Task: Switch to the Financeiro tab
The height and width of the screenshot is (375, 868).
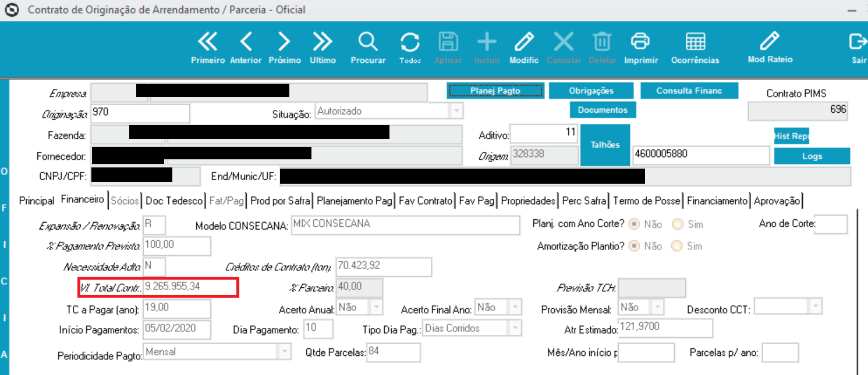Action: click(82, 200)
